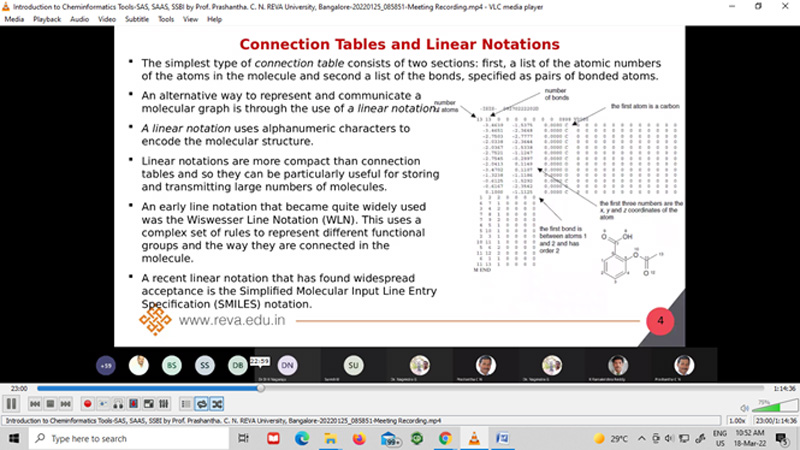Image resolution: width=800 pixels, height=450 pixels.
Task: Adjust VLC volume slider at 75%
Action: 775,406
